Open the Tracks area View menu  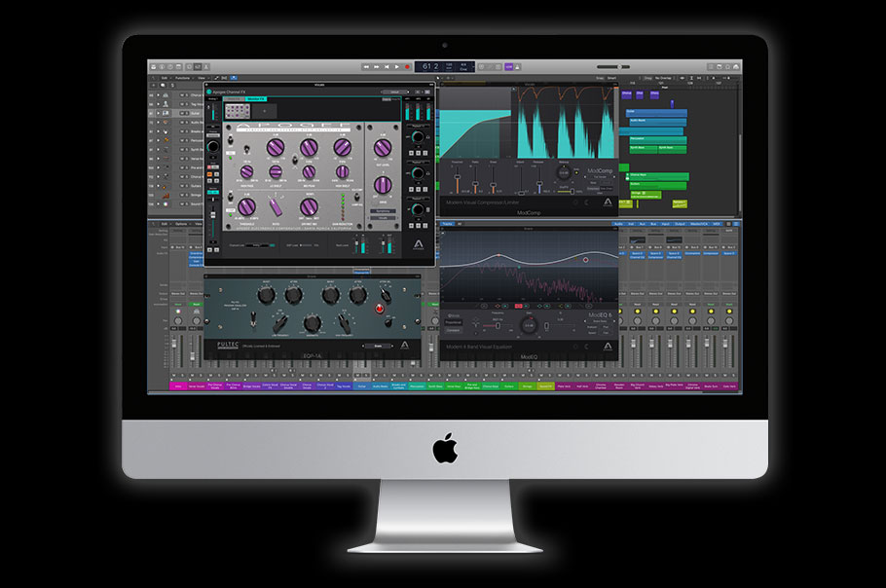pos(202,78)
